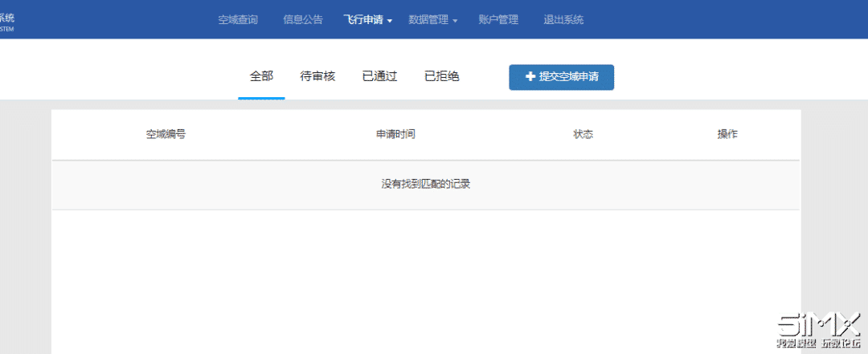Click the 操作 column header
Screen dimensions: 868x354
[727, 134]
